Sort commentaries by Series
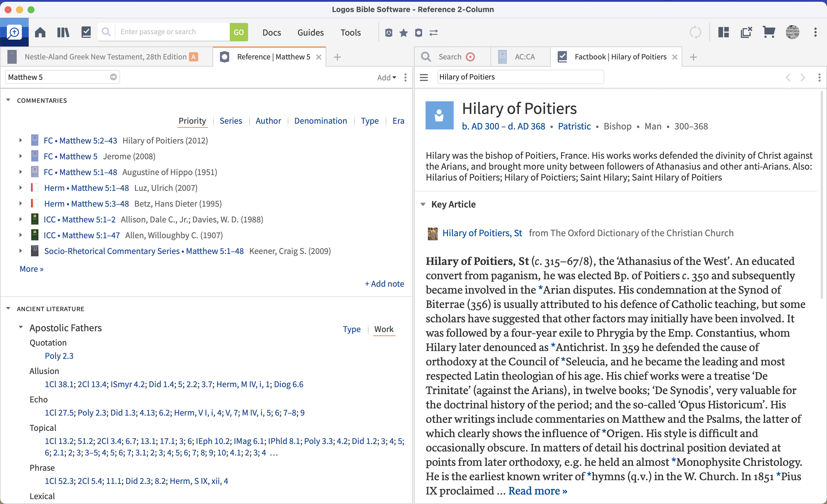827x504 pixels. click(x=231, y=121)
